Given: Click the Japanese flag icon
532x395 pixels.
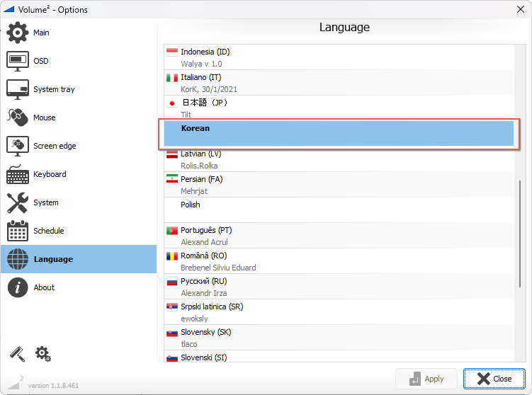Looking at the screenshot, I should click(172, 103).
